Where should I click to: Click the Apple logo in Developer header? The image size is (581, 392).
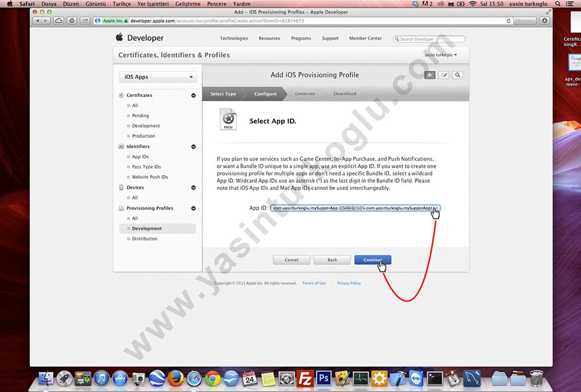119,37
